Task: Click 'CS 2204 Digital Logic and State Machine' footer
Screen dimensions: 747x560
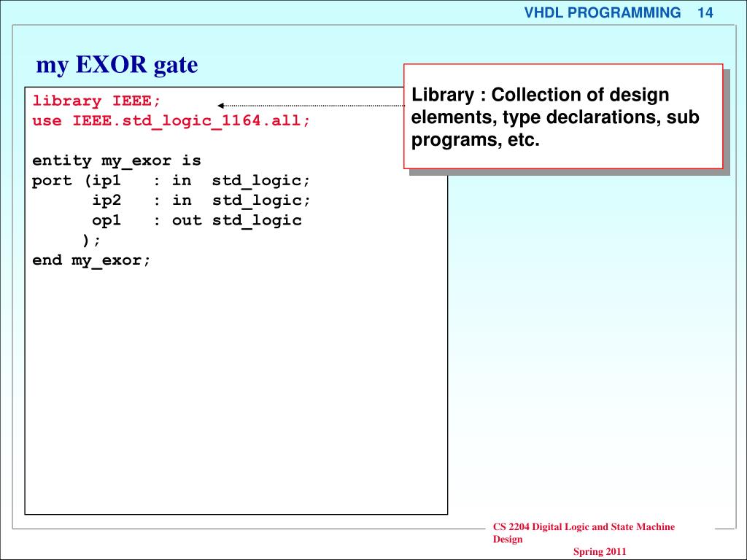Action: pyautogui.click(x=584, y=526)
